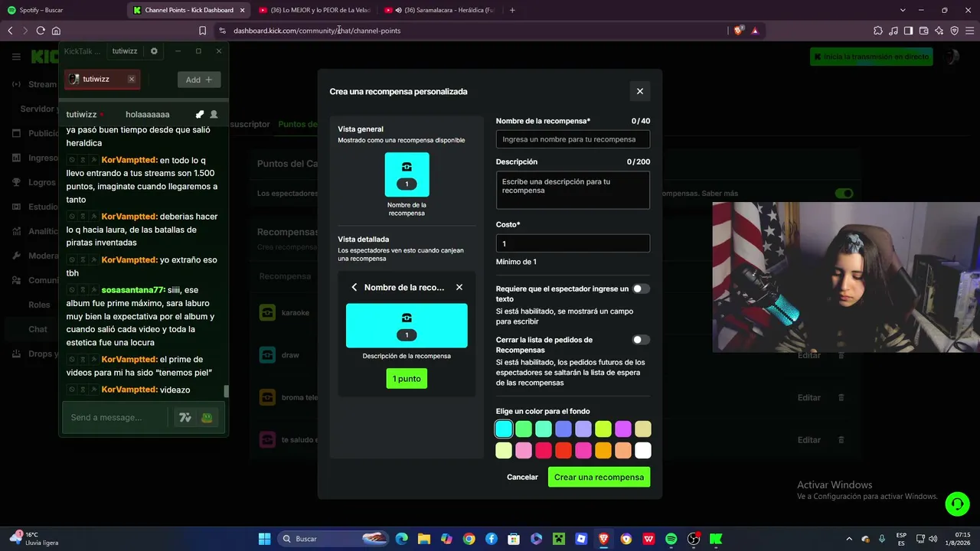Screen dimensions: 980x551
Task: Switch to Saramalacara Heráldica tab
Action: click(x=440, y=10)
